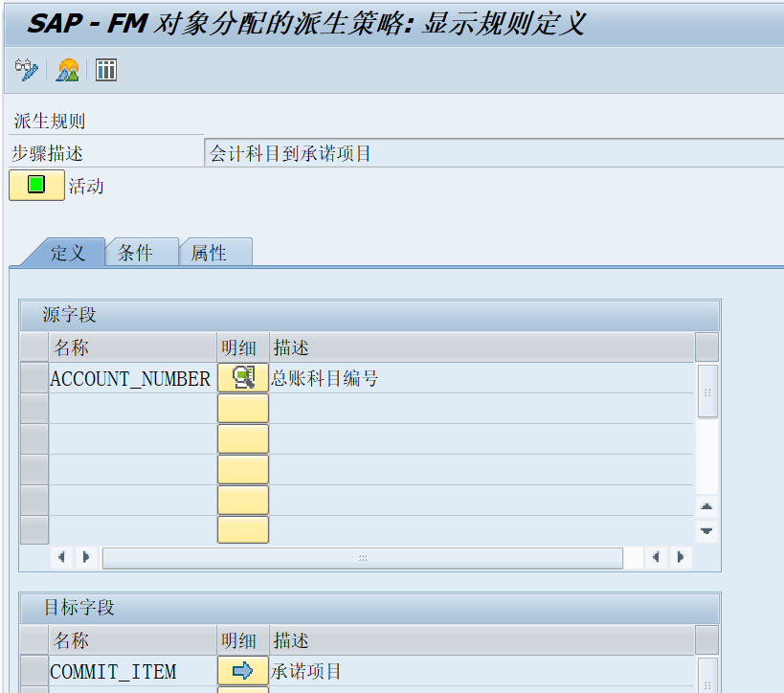Click source table vertical scrollbar thumb
This screenshot has height=693, width=784.
707,391
